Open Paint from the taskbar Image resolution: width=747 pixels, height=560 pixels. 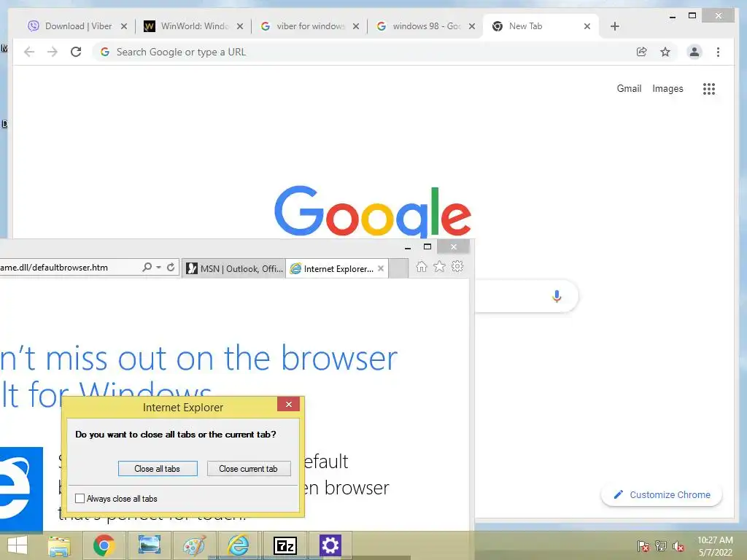click(194, 545)
